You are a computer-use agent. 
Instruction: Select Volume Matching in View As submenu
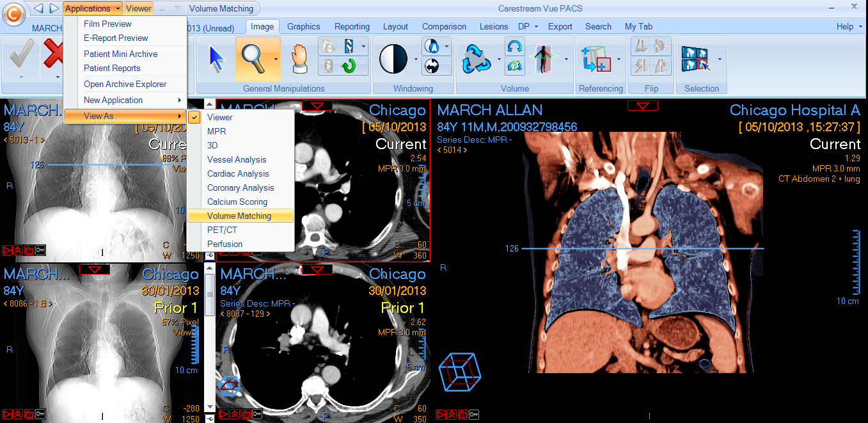[241, 216]
